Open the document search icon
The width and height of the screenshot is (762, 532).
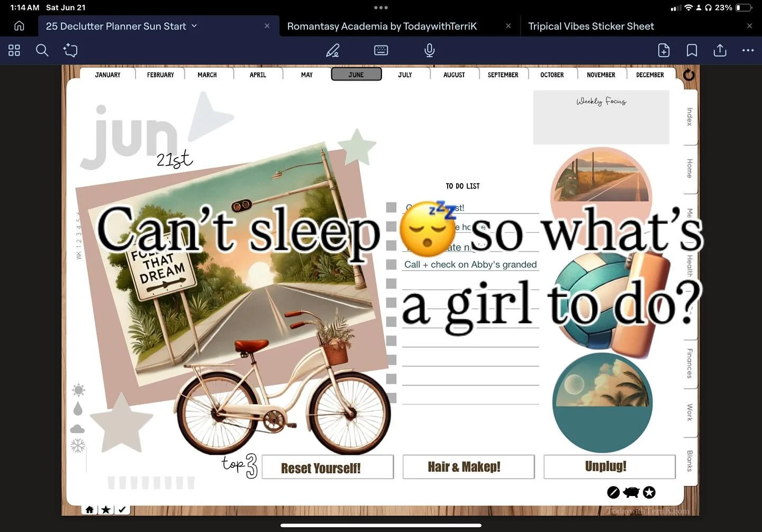(x=42, y=50)
